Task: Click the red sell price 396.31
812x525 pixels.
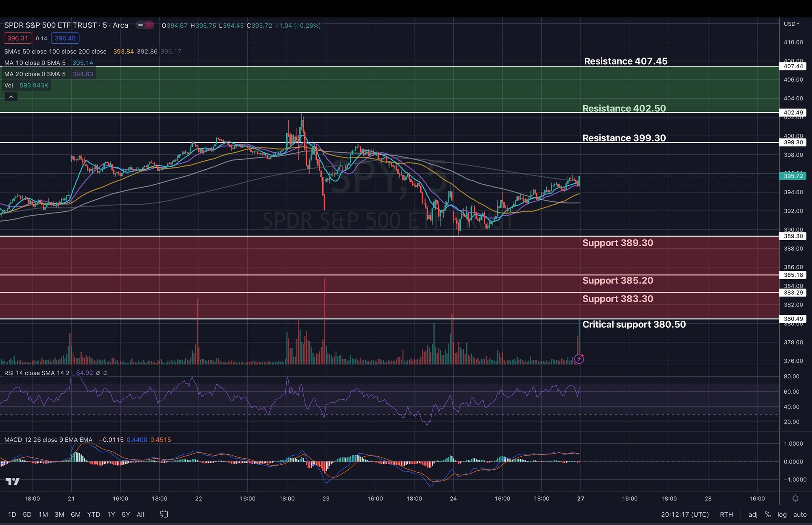Action: pyautogui.click(x=18, y=38)
